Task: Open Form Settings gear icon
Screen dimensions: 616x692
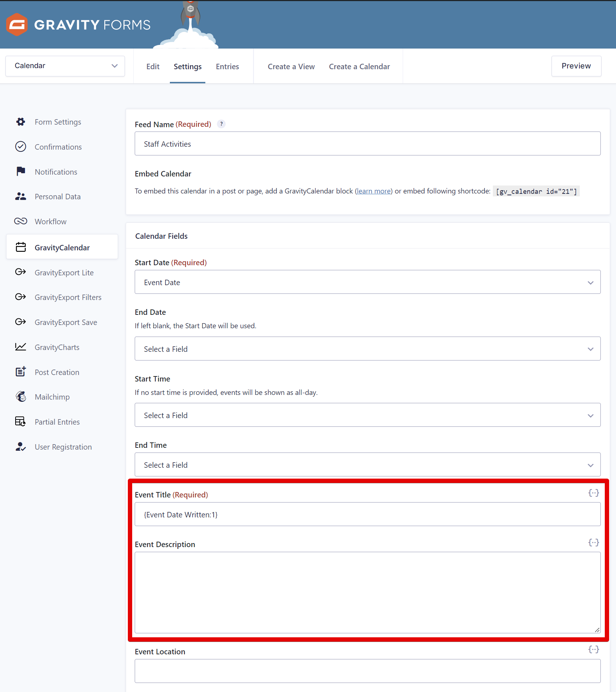Action: pyautogui.click(x=21, y=122)
